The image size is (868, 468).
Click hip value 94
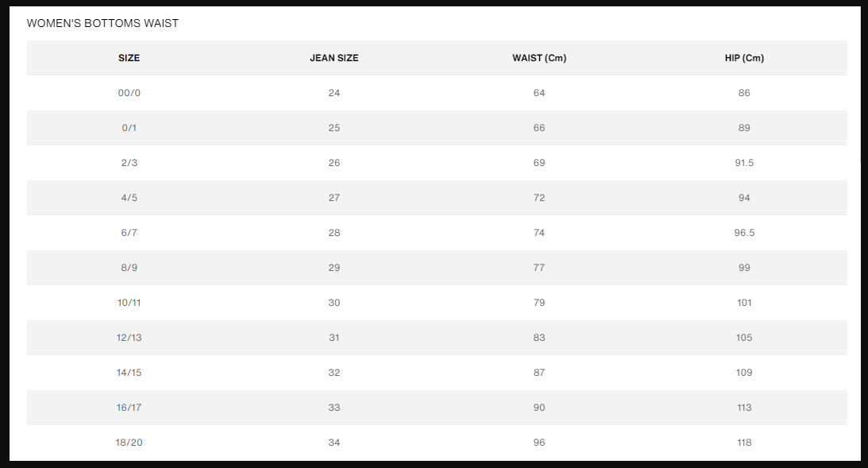coord(744,198)
